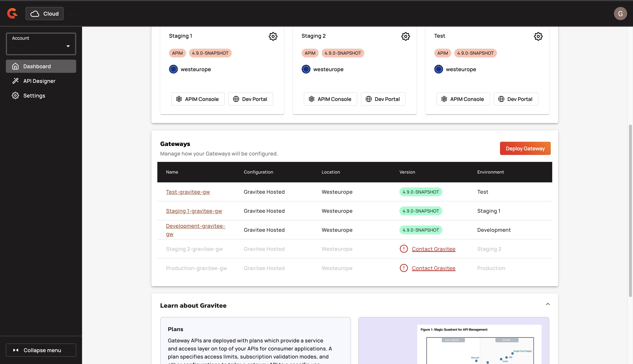Click Contact Gravitee link for Production gateway
Screen dimensions: 633x364
pyautogui.click(x=433, y=268)
